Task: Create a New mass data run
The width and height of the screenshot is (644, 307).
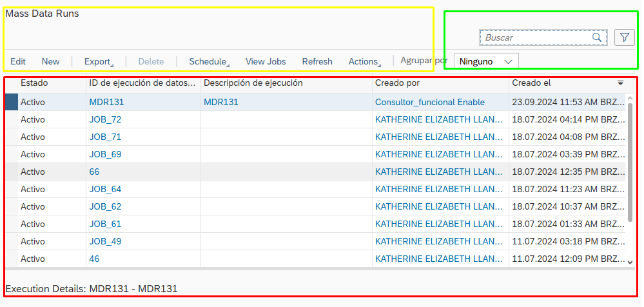Action: point(51,61)
